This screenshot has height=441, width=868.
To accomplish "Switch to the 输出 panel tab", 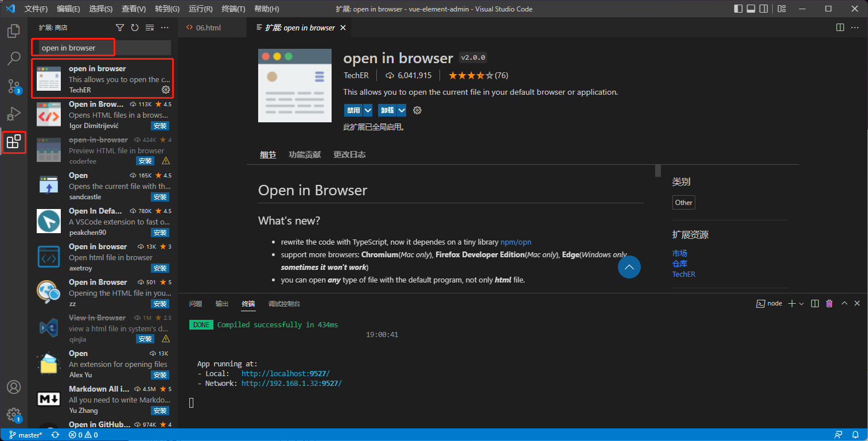I will tap(222, 304).
